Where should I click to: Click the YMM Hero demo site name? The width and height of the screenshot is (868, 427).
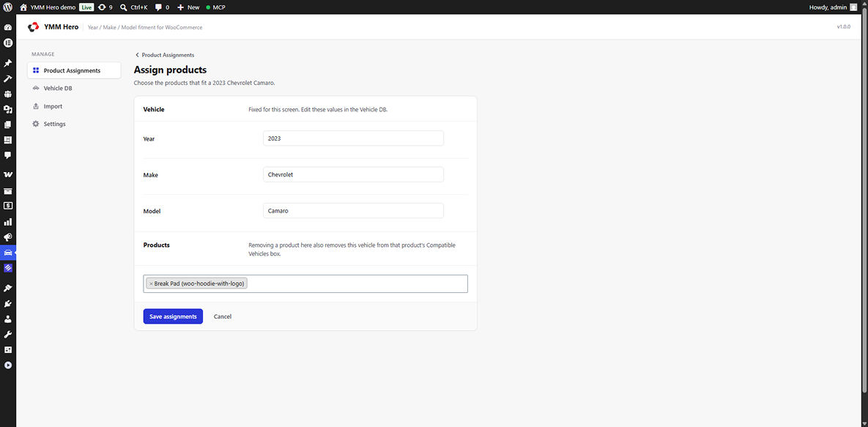coord(53,7)
